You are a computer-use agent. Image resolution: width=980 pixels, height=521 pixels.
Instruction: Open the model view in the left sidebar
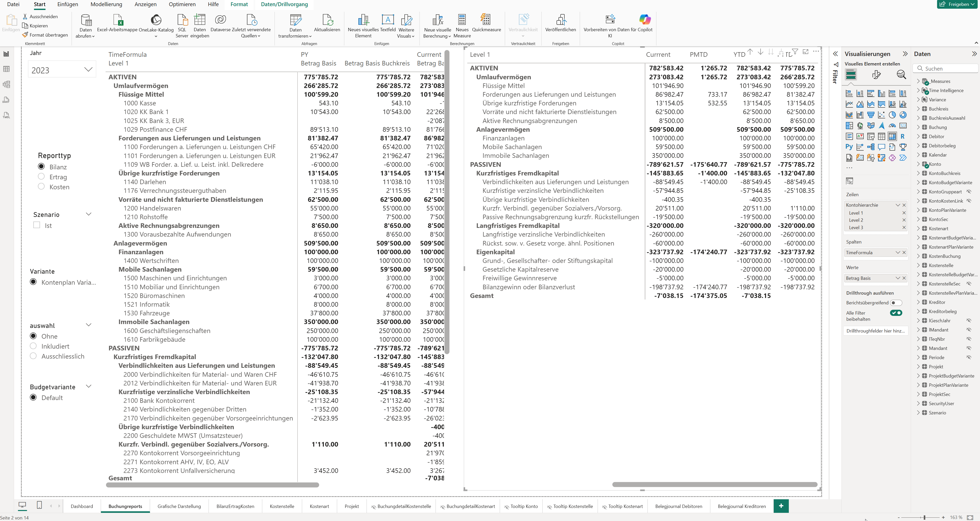(x=6, y=84)
